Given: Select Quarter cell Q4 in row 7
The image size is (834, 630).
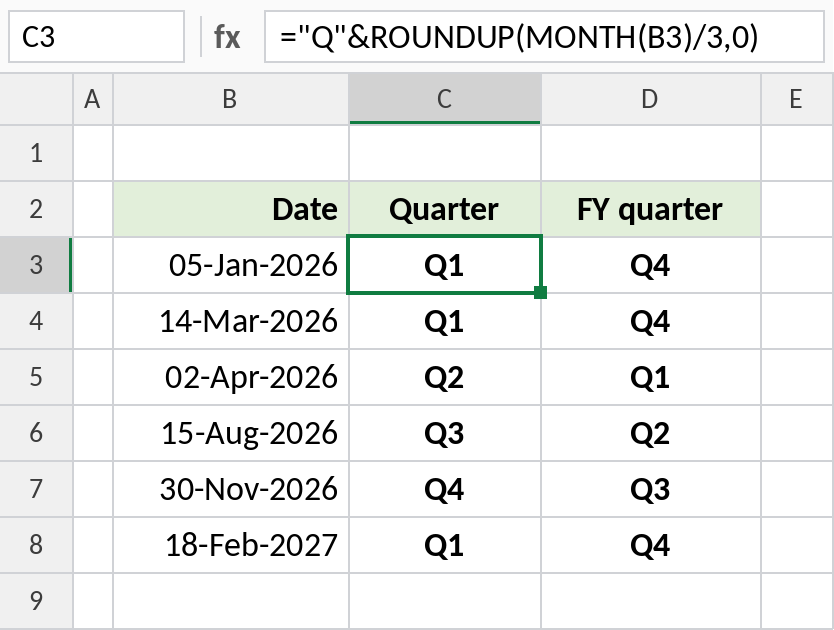Looking at the screenshot, I should click(445, 488).
